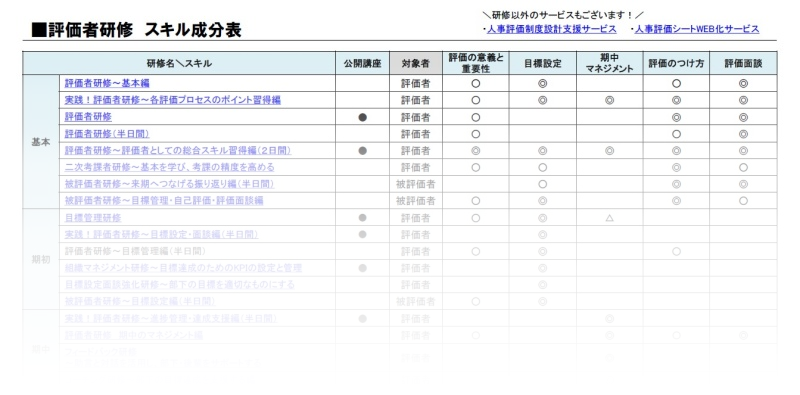Click the 目標設定 column header
The height and width of the screenshot is (395, 800).
click(x=542, y=63)
